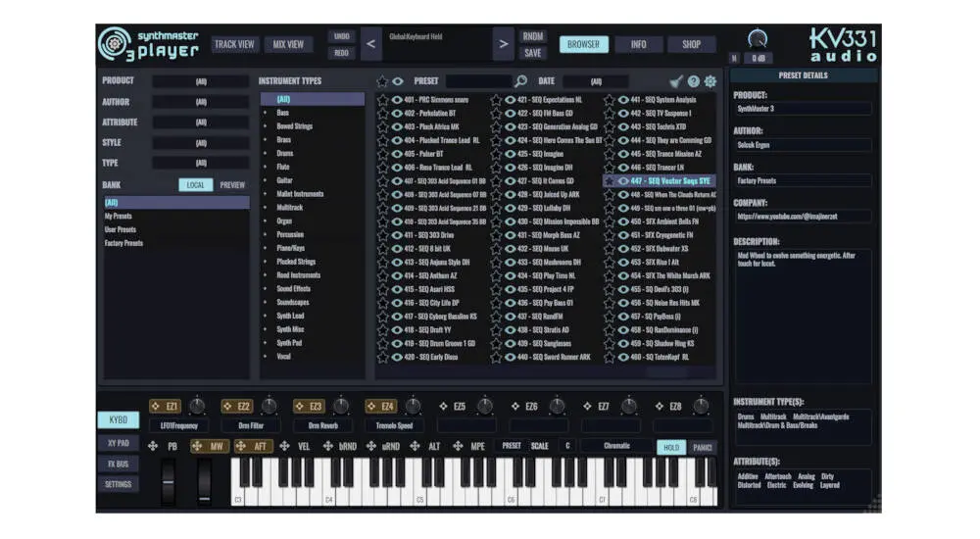
Task: Select the Factory Presets bank
Action: tap(124, 243)
